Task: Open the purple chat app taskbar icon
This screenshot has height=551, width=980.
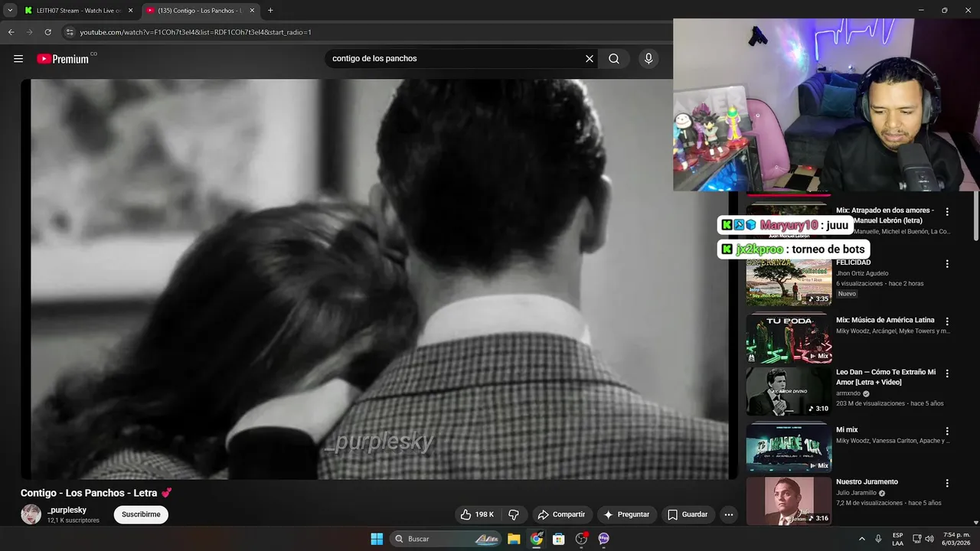Action: (x=603, y=539)
